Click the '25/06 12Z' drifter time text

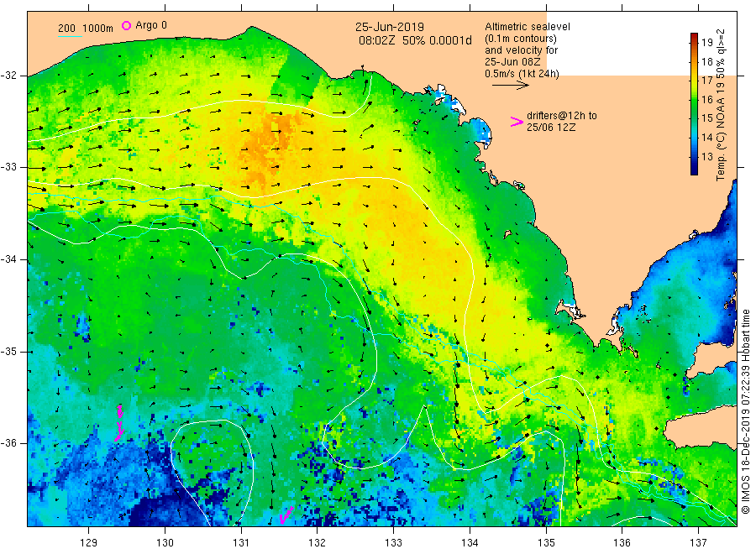(x=551, y=128)
